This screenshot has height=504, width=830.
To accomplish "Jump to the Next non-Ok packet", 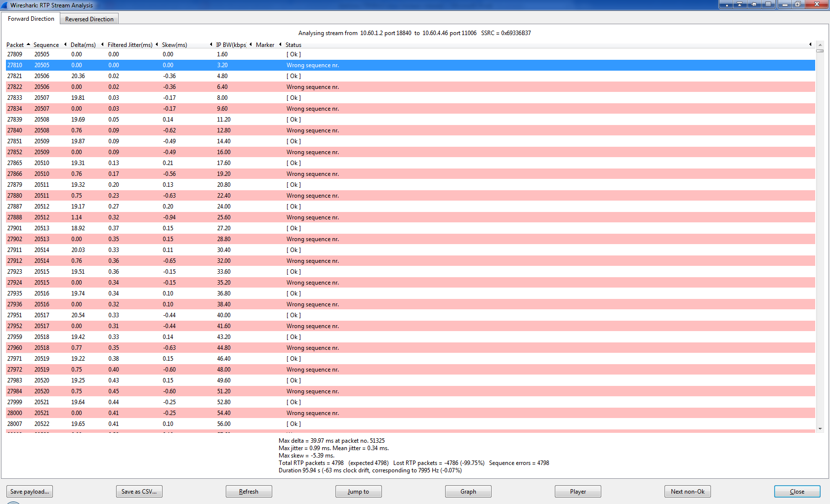I will coord(687,492).
